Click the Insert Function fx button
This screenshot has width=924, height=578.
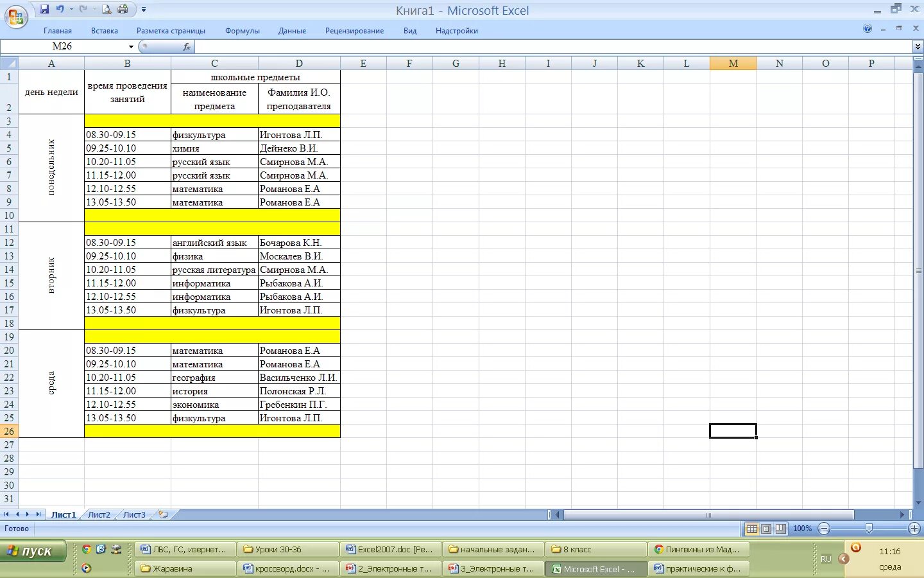coord(187,46)
